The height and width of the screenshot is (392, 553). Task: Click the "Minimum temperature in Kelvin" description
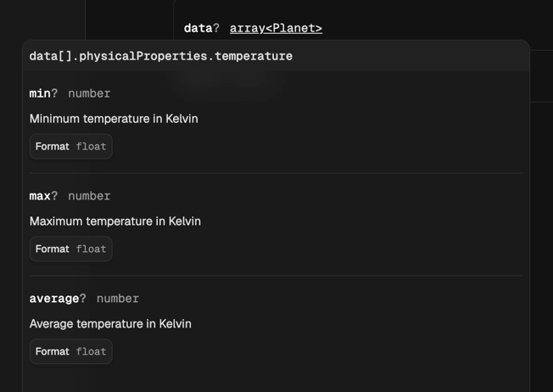tap(114, 119)
